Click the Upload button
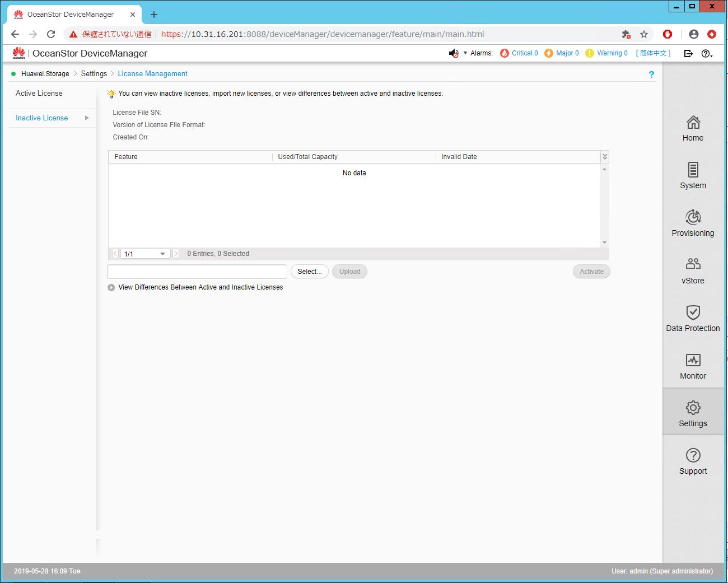This screenshot has width=728, height=583. coord(350,272)
